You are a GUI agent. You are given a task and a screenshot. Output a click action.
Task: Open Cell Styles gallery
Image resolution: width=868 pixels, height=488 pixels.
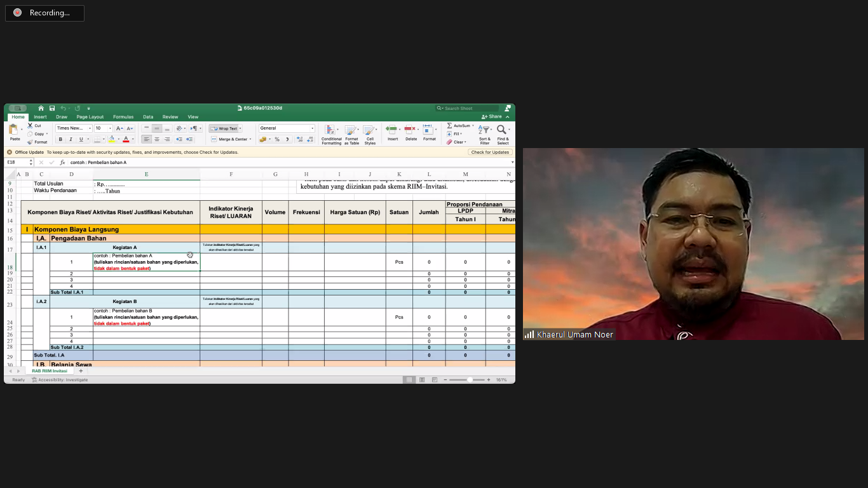(x=370, y=134)
